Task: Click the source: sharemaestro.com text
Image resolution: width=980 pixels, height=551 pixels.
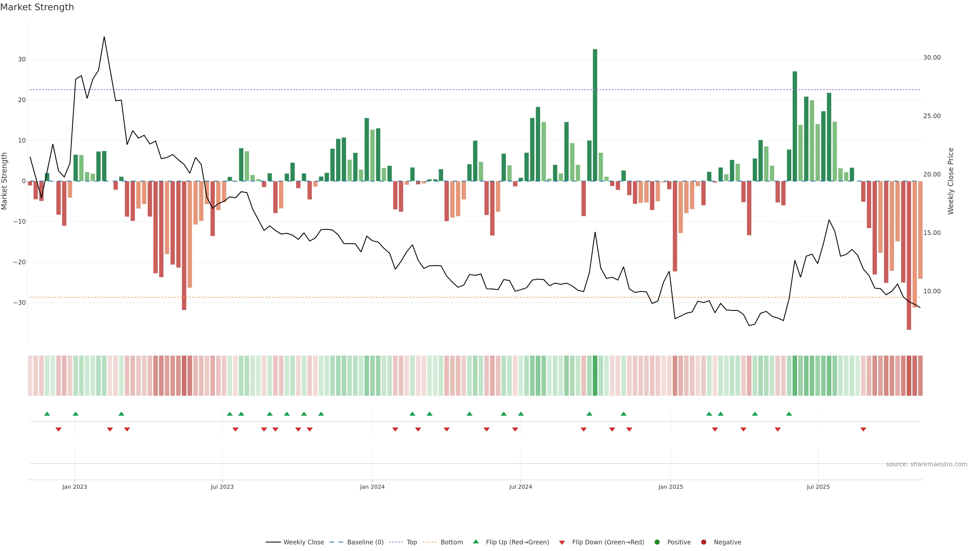Action: point(926,464)
